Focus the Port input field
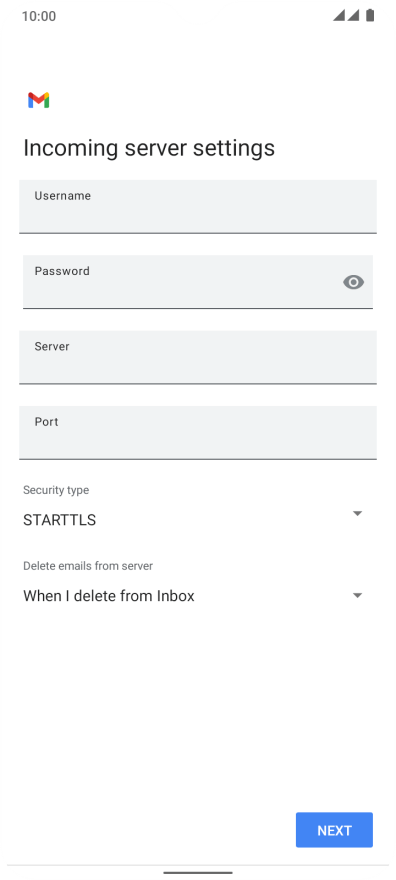This screenshot has height=880, width=396. click(x=198, y=433)
